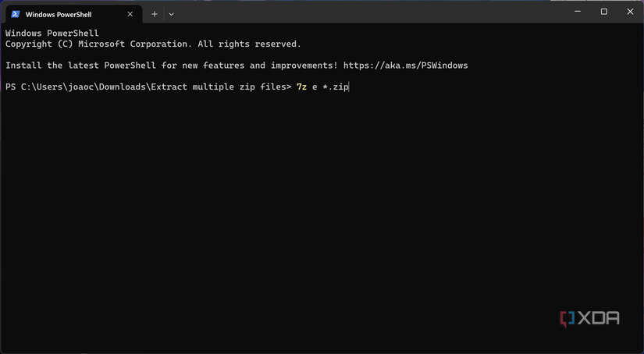This screenshot has height=354, width=644.
Task: Click the *.zip argument in the command
Action: (x=335, y=87)
